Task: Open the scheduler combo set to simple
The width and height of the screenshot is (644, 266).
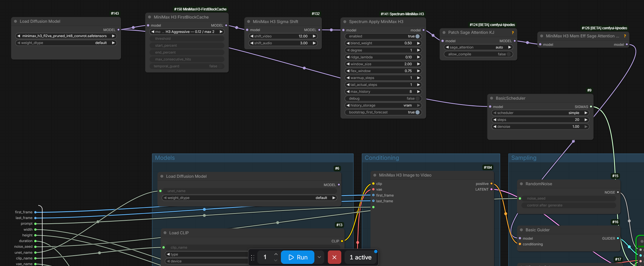Action: [540, 113]
